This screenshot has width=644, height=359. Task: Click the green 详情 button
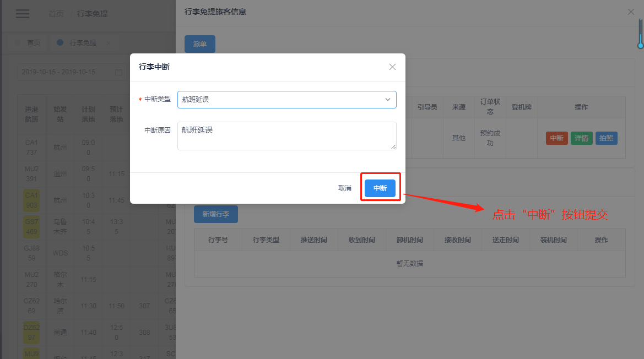[581, 138]
